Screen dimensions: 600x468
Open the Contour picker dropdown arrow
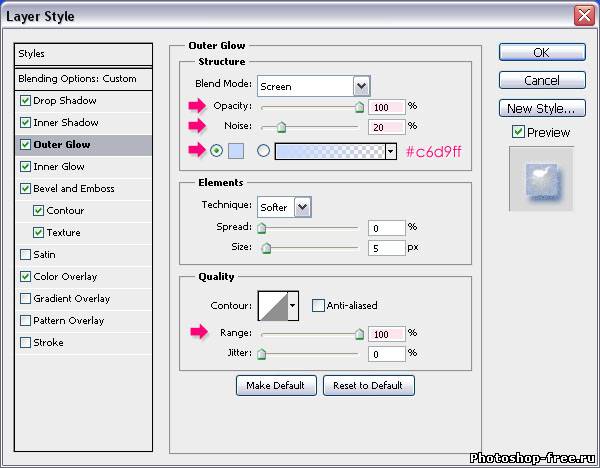293,304
